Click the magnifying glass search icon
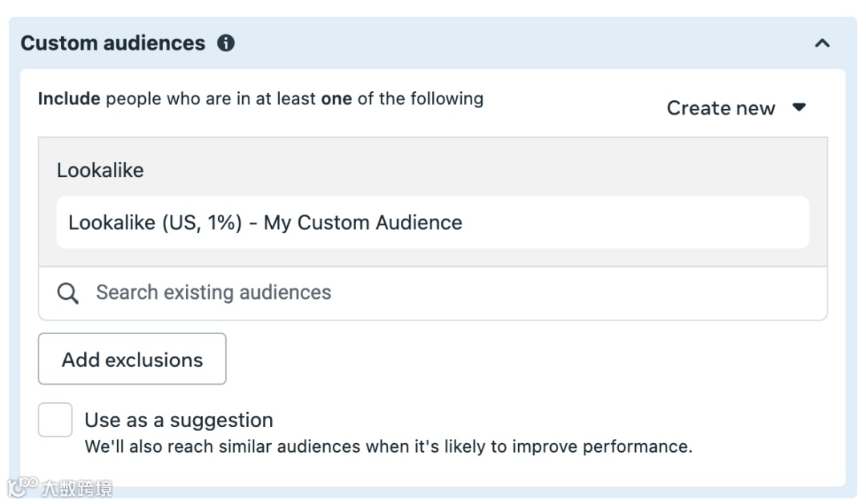This screenshot has height=504, width=866. 68,293
